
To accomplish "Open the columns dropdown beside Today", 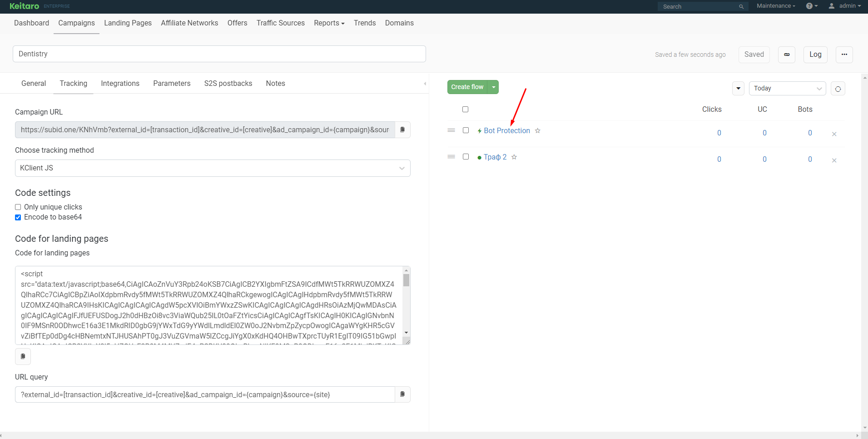I will pos(739,89).
